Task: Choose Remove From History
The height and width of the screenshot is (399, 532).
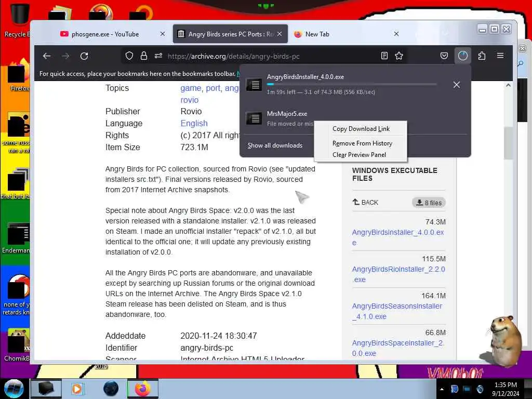Action: (x=362, y=143)
